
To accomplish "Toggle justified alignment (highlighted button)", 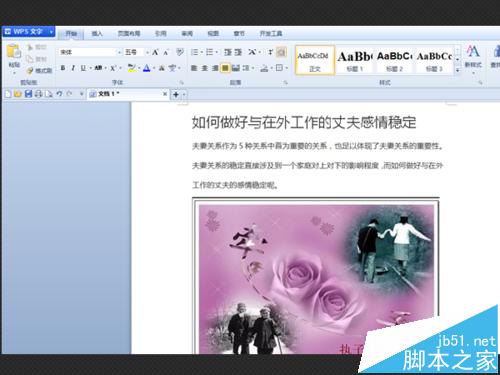I will tap(225, 68).
